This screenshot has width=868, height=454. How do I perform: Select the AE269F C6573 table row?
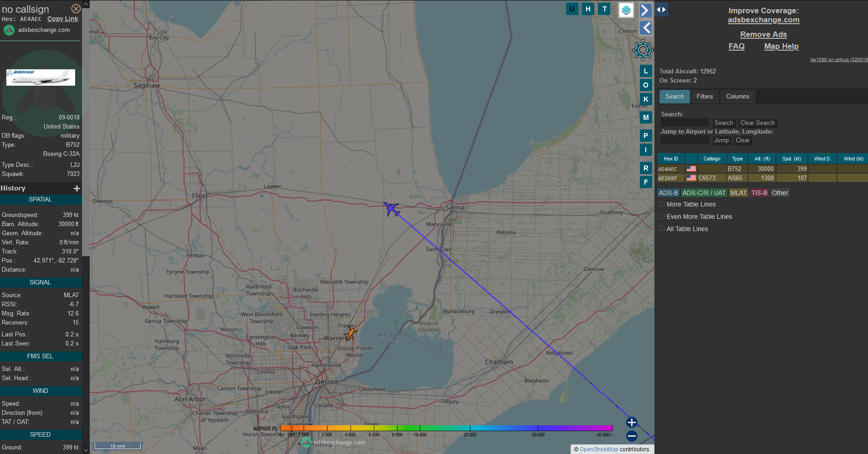pos(762,178)
